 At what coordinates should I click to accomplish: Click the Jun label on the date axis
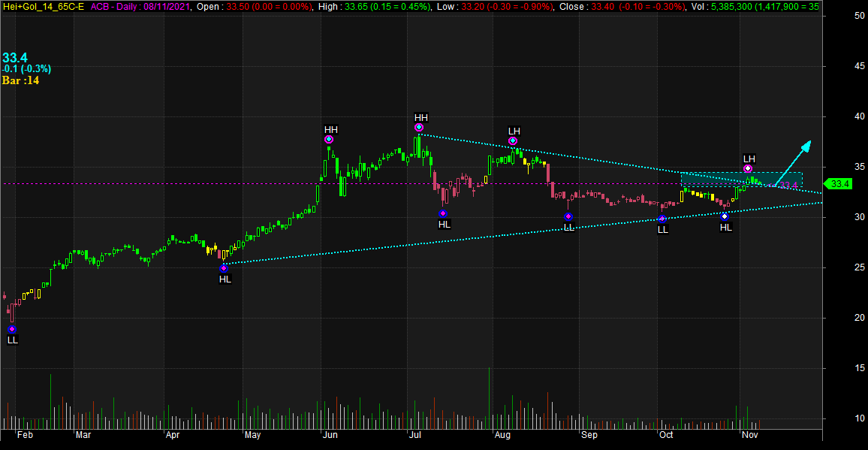tap(329, 435)
